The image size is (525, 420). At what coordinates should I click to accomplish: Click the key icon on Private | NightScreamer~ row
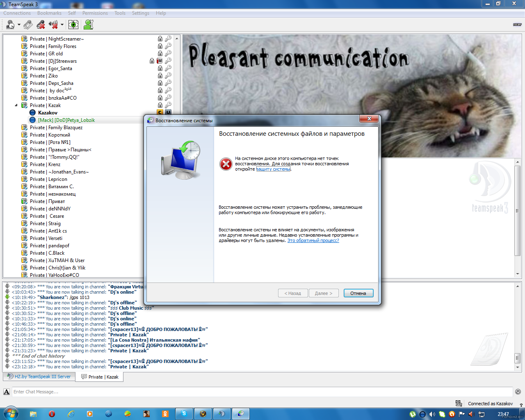168,39
